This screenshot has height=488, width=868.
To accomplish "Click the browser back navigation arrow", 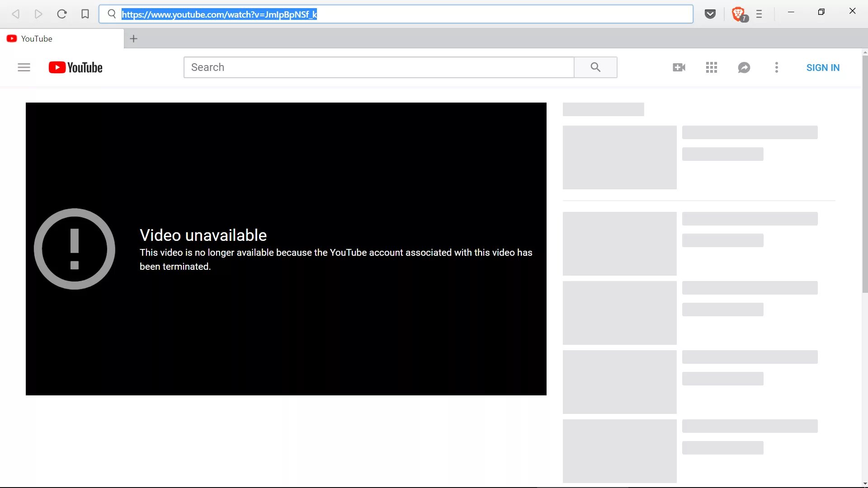I will point(16,14).
